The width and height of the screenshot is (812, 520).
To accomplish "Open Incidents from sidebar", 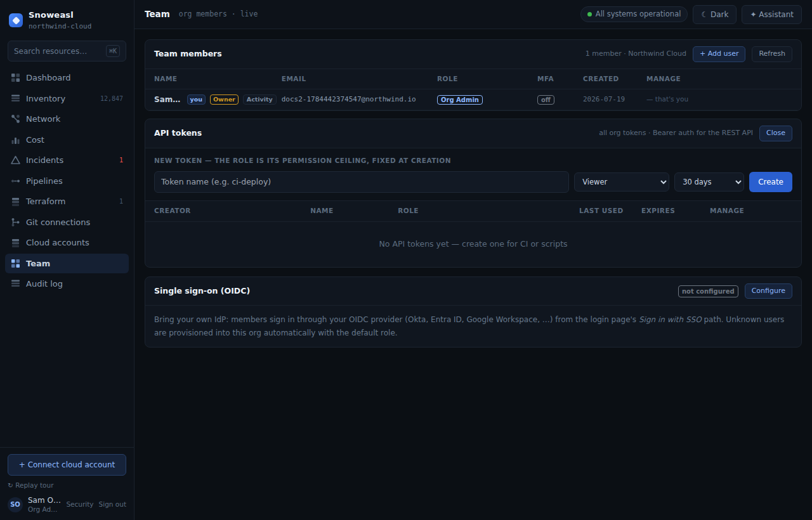I will 67,160.
